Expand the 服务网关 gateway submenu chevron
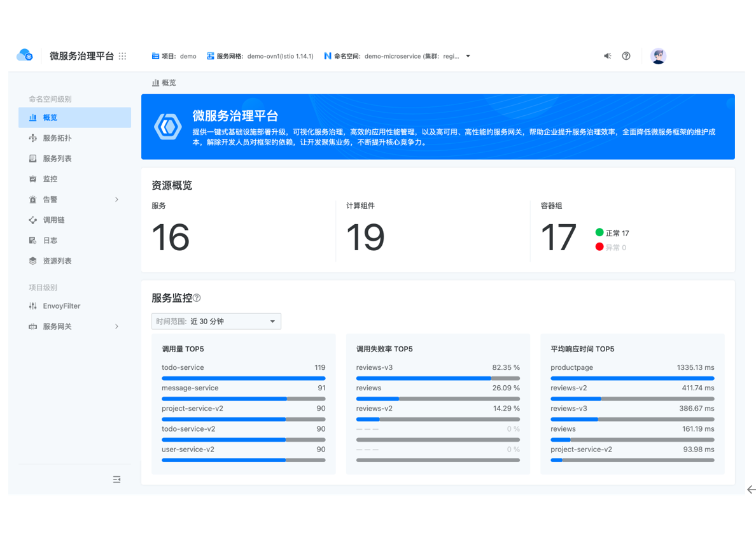Viewport: 756px width, 538px height. tap(116, 326)
